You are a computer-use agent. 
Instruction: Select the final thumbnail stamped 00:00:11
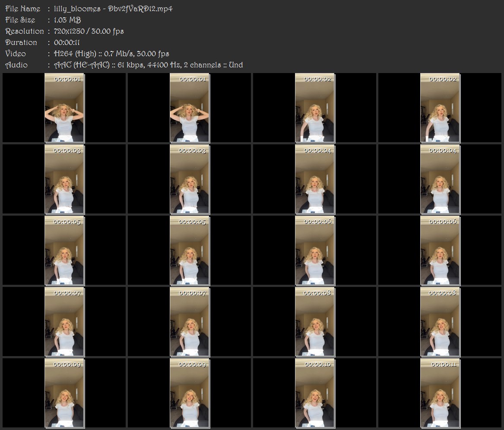[441, 393]
